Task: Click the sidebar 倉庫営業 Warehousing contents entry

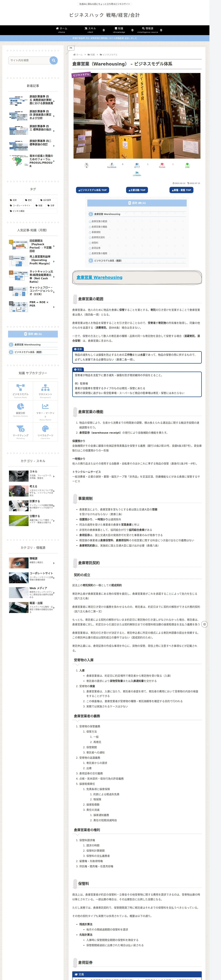Action: click(27, 345)
